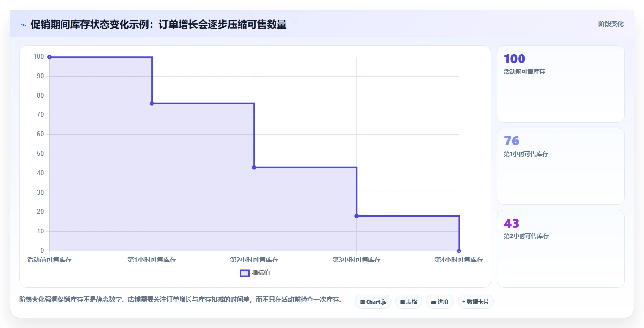
Task: Open the 43 第2小时可售库存 card
Action: pyautogui.click(x=561, y=249)
